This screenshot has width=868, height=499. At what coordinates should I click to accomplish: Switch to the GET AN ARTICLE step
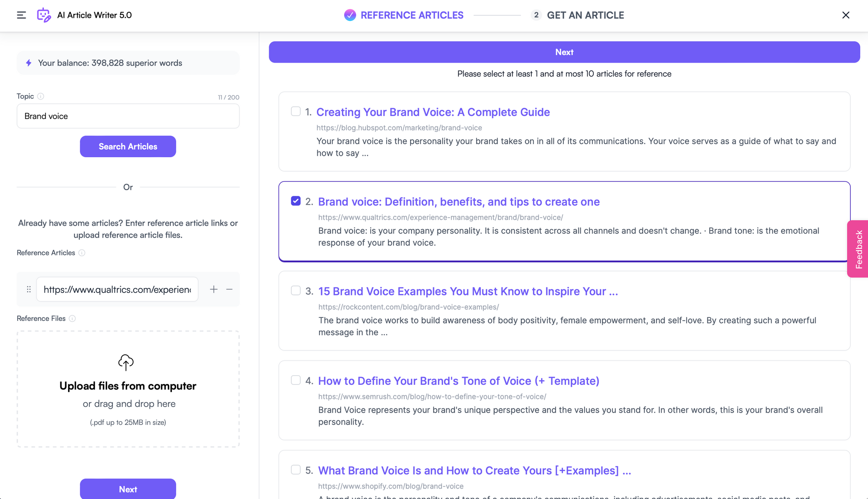pyautogui.click(x=585, y=15)
